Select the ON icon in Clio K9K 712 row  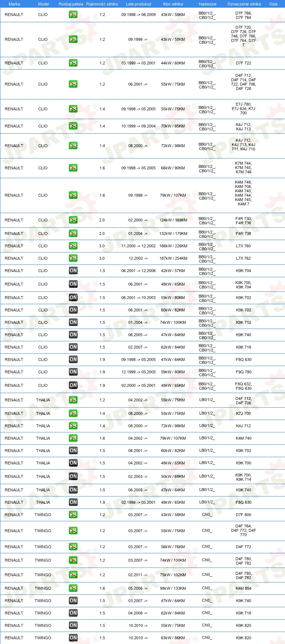click(73, 322)
